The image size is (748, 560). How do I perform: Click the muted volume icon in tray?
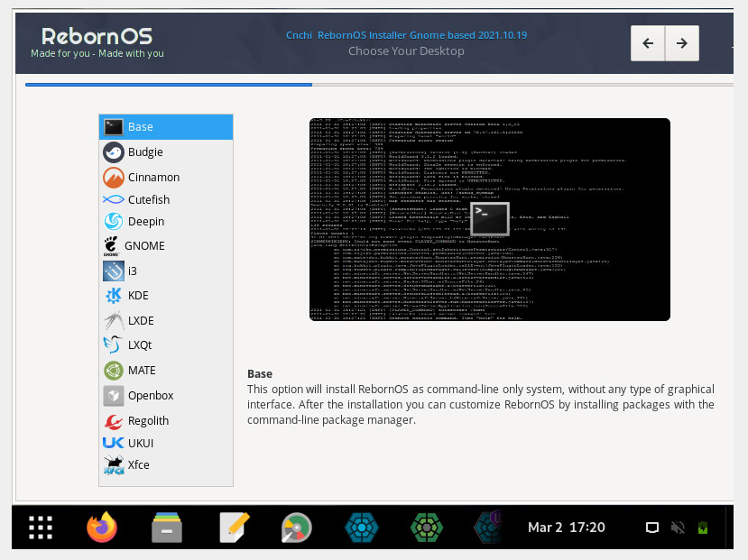pyautogui.click(x=678, y=528)
